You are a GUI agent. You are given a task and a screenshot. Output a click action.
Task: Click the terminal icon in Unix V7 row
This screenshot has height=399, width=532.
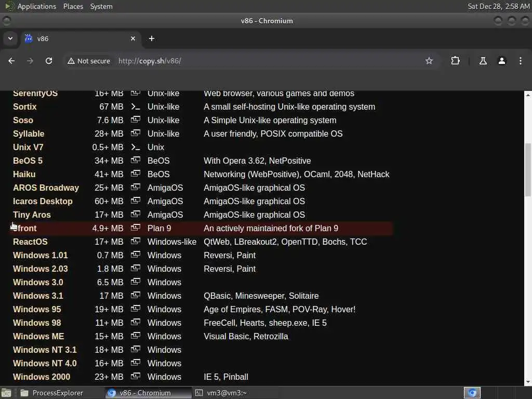(136, 147)
